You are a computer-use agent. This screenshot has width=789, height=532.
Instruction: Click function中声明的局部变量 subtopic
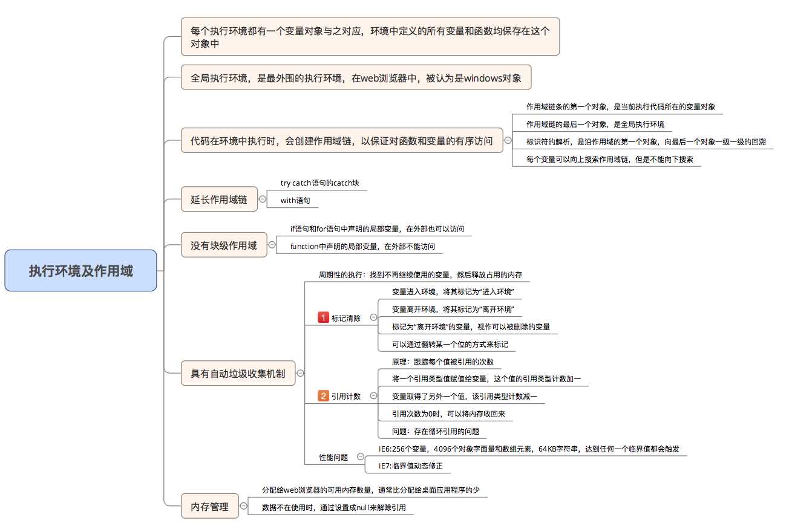pos(362,247)
